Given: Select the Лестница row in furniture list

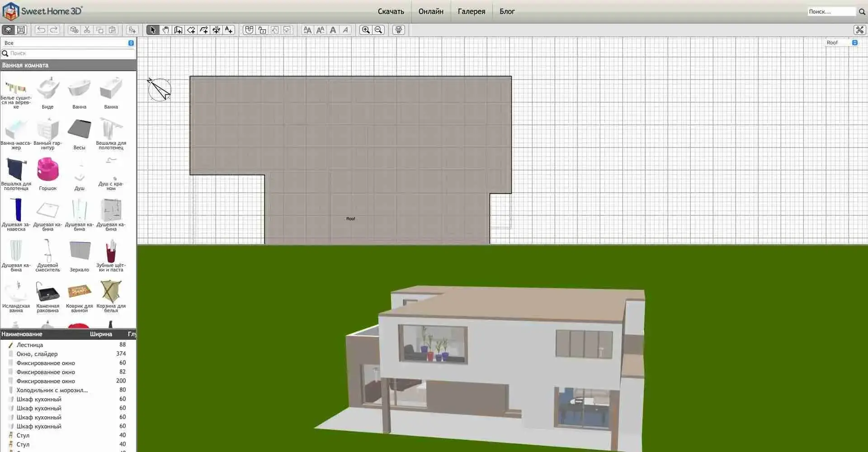Looking at the screenshot, I should click(68, 345).
